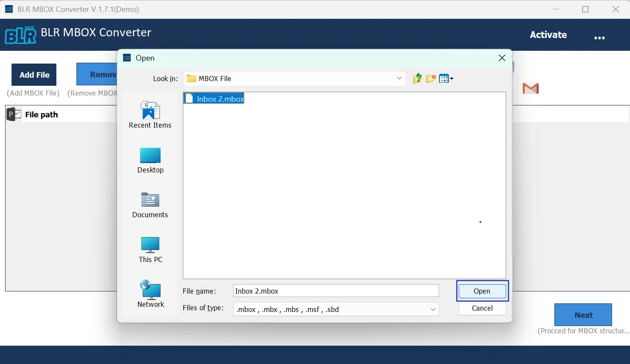This screenshot has width=630, height=364.
Task: Expand the Look in folder dropdown
Action: click(x=399, y=79)
